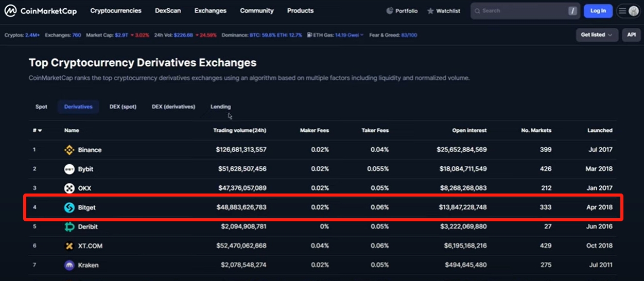Open the DexScan menu
Screen dimensions: 644x281
tap(168, 10)
